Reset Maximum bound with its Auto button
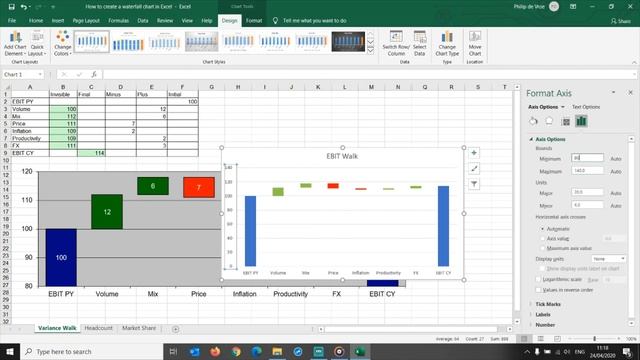Image resolution: width=640 pixels, height=360 pixels. tap(616, 172)
